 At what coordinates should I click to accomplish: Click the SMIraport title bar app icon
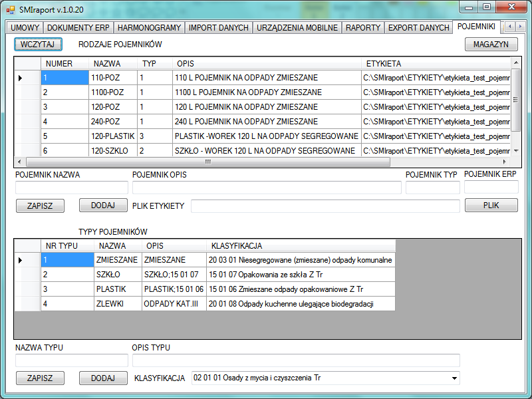[x=11, y=10]
